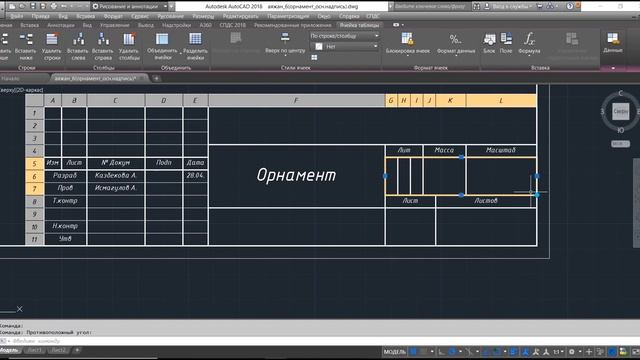
Task: Open the annotation scale 1:1 dropdown
Action: pos(559,351)
